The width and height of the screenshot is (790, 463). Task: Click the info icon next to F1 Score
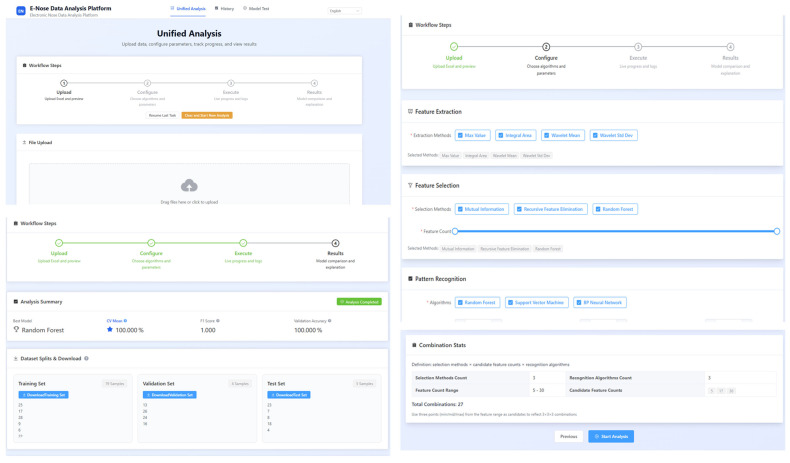click(218, 321)
